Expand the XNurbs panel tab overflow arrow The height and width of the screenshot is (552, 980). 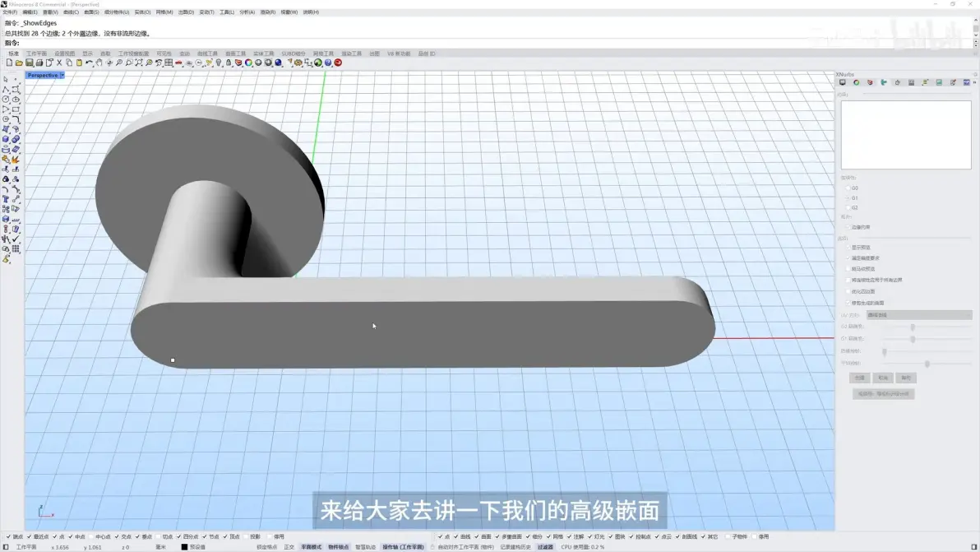point(974,82)
